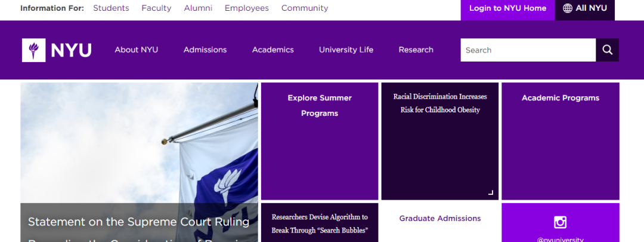
Task: Click the search magnifier button
Action: (607, 50)
